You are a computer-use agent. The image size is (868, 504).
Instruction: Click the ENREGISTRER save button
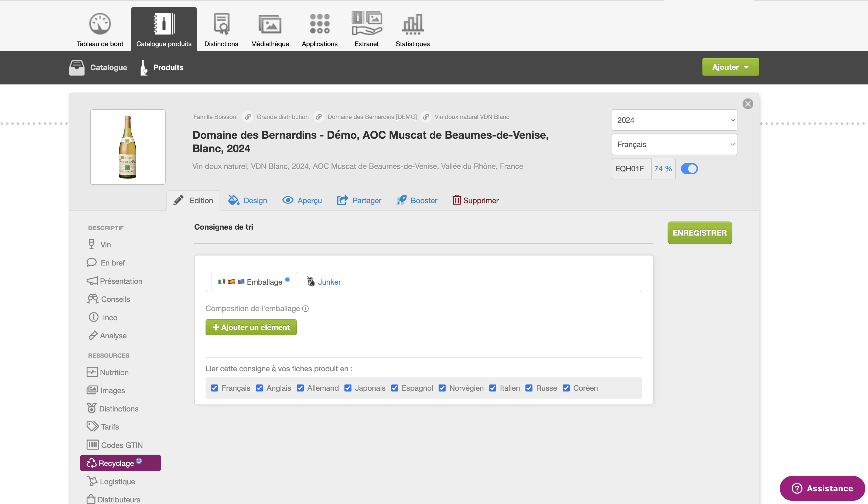pyautogui.click(x=700, y=233)
